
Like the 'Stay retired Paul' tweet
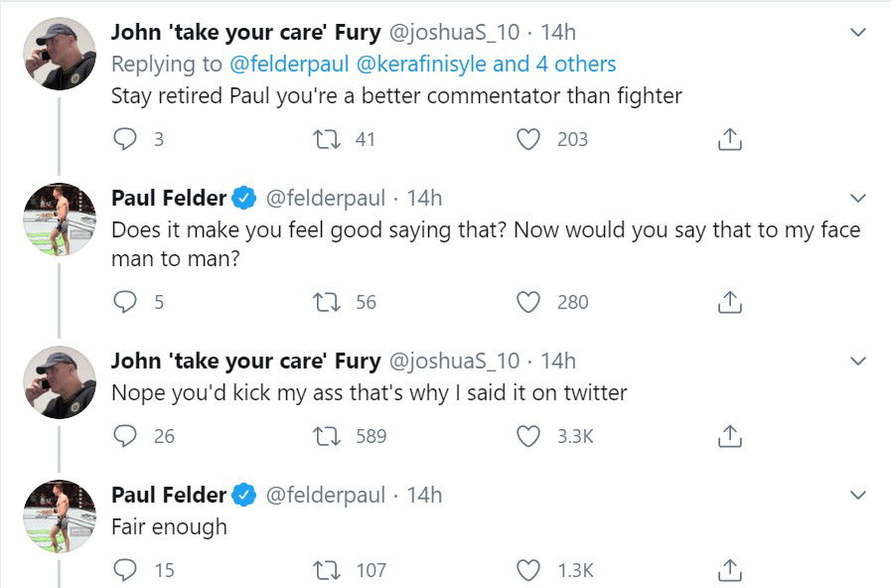[x=528, y=140]
